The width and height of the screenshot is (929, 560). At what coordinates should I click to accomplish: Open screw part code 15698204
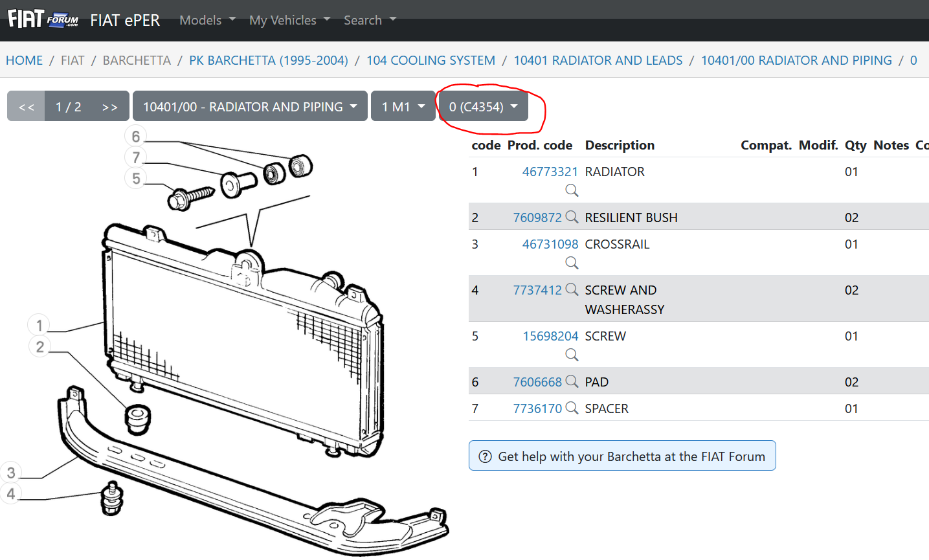click(x=550, y=336)
